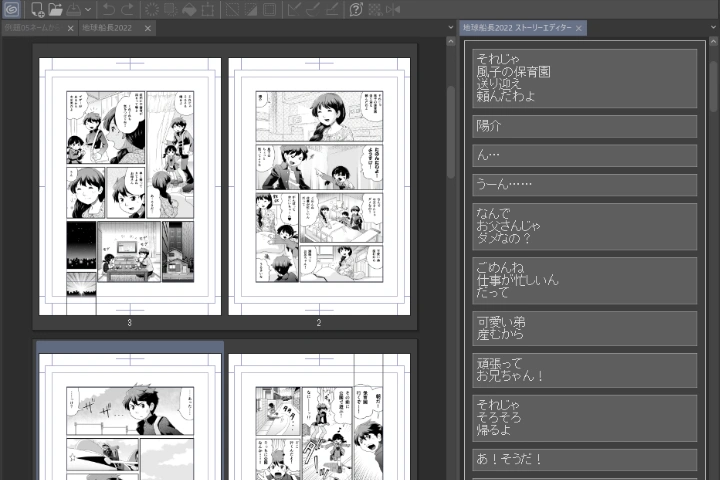Image resolution: width=720 pixels, height=480 pixels.
Task: Select page 2 thumbnail
Action: tap(319, 186)
